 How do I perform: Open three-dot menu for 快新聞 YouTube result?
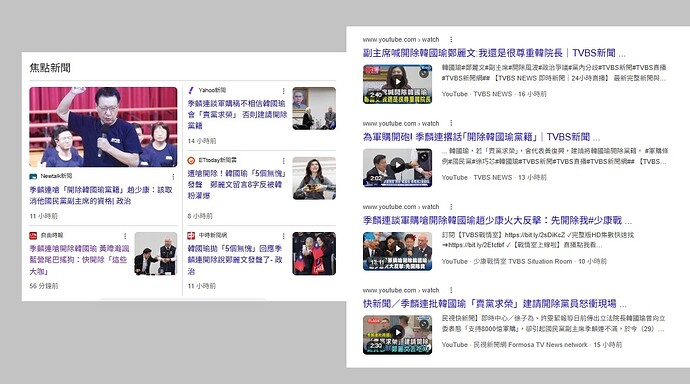tap(451, 290)
